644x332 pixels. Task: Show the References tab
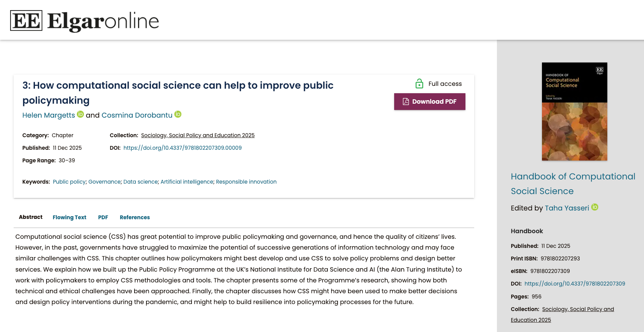[x=135, y=217]
